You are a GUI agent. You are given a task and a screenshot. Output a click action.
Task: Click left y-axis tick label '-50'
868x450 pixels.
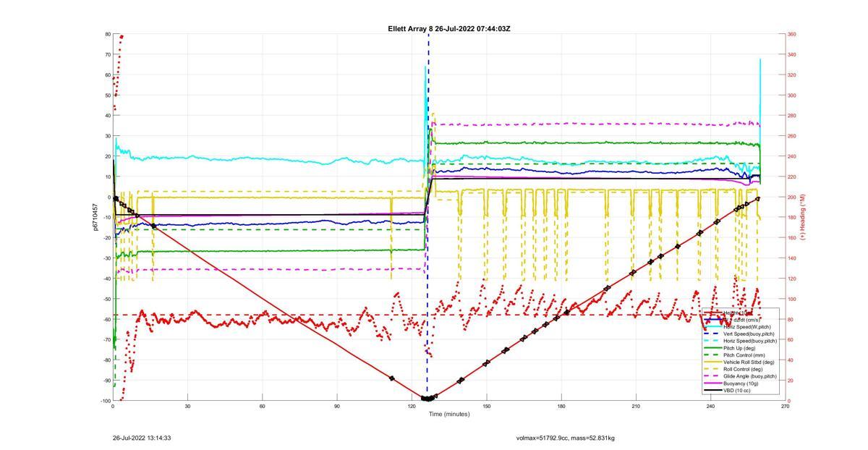tap(106, 299)
